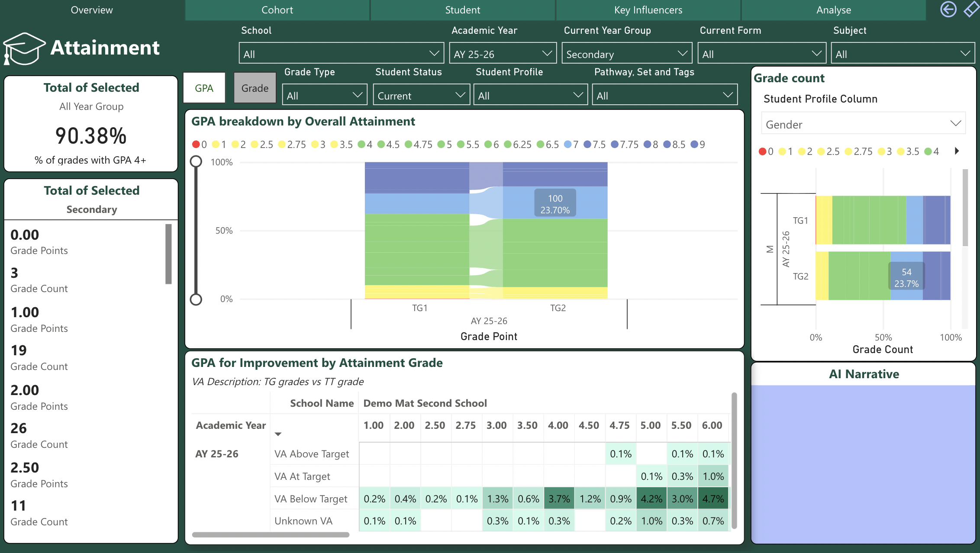
Task: Switch to GPA view toggle
Action: (204, 88)
